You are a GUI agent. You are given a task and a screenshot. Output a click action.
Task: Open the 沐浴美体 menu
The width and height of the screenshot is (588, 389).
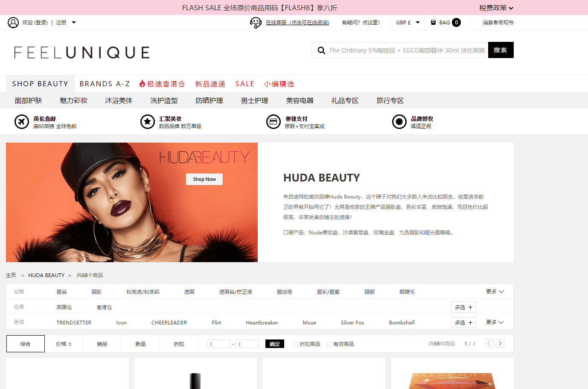(x=119, y=101)
